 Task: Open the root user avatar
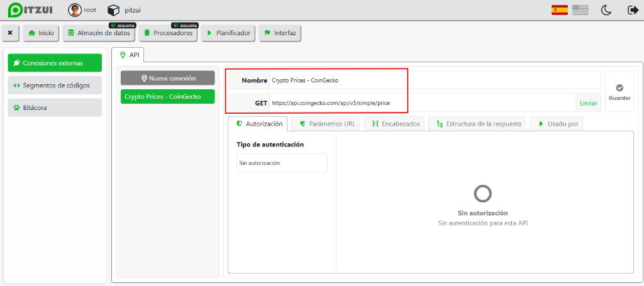click(x=75, y=10)
